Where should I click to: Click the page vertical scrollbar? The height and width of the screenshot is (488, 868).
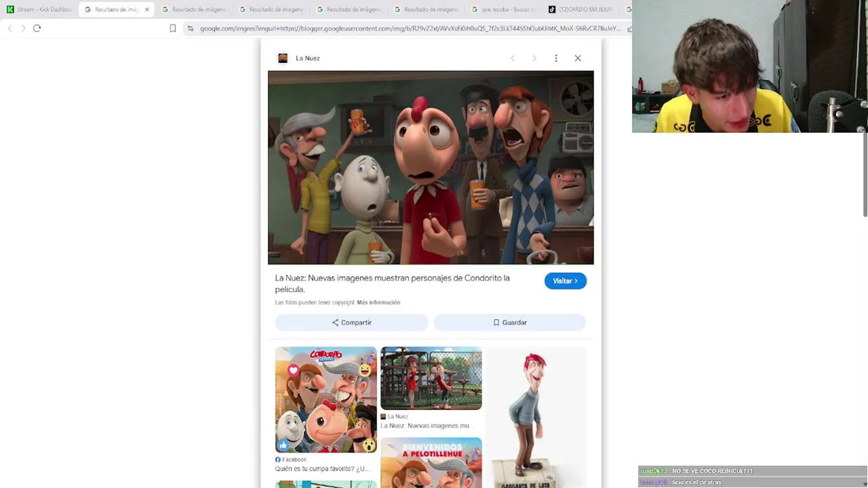[x=865, y=176]
